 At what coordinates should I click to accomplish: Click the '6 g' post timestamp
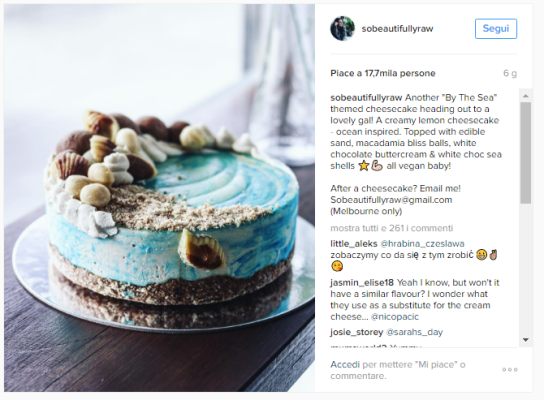coord(510,73)
